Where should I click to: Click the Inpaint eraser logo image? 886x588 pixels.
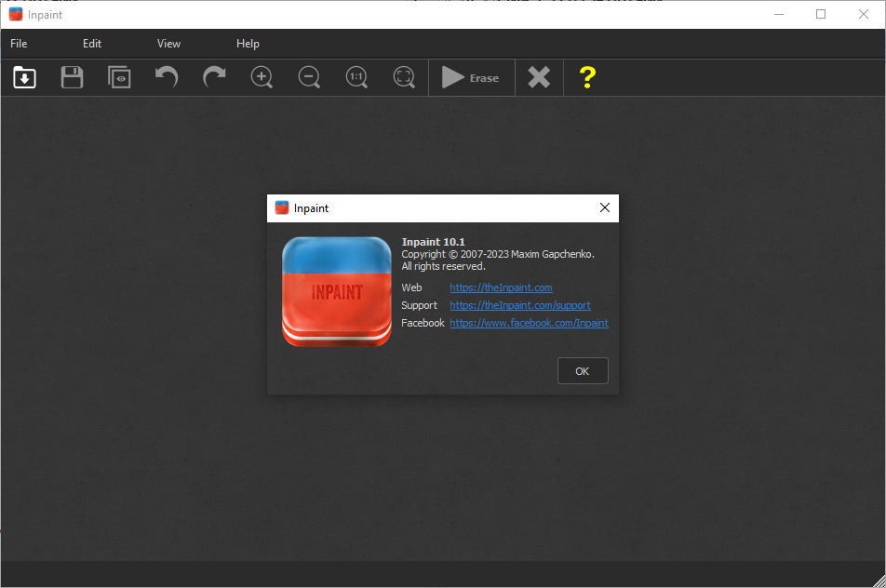coord(337,291)
